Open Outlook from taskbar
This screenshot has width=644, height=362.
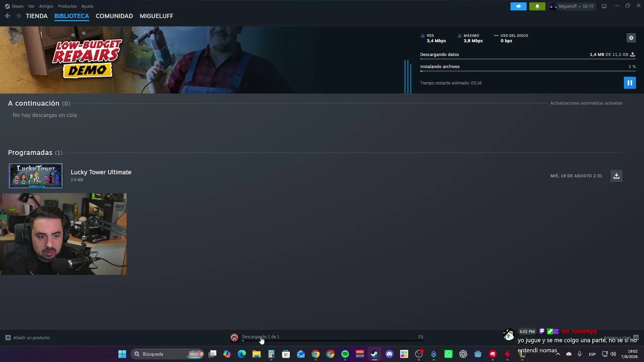(x=301, y=354)
